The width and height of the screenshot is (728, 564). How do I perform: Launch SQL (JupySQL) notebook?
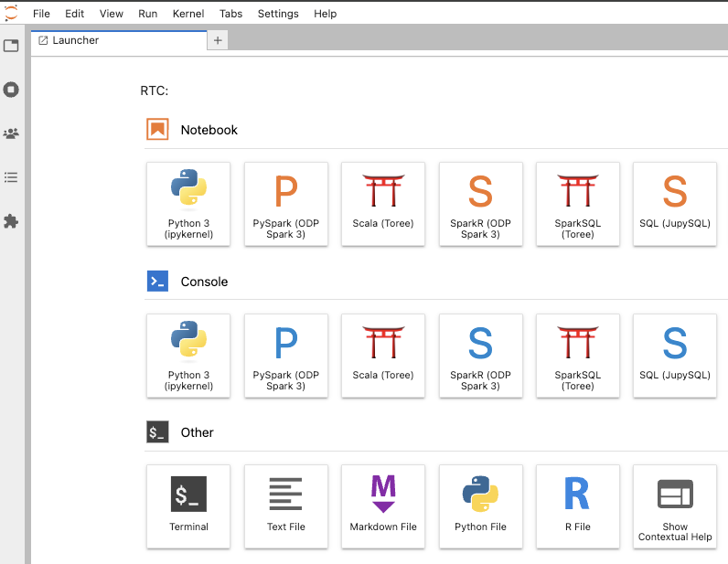pos(675,204)
